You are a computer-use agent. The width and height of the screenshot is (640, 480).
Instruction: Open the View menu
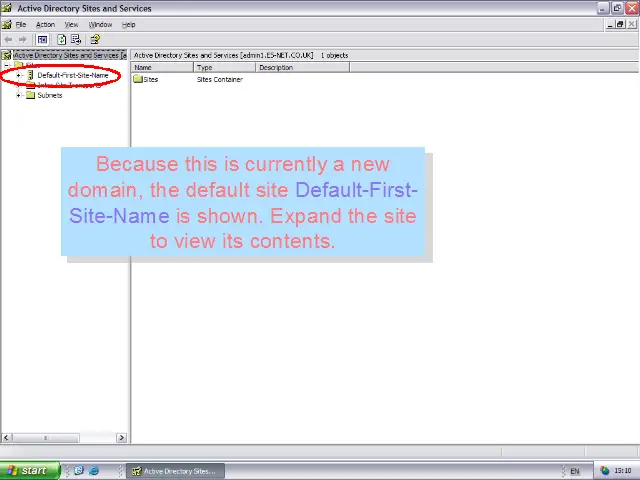[71, 25]
